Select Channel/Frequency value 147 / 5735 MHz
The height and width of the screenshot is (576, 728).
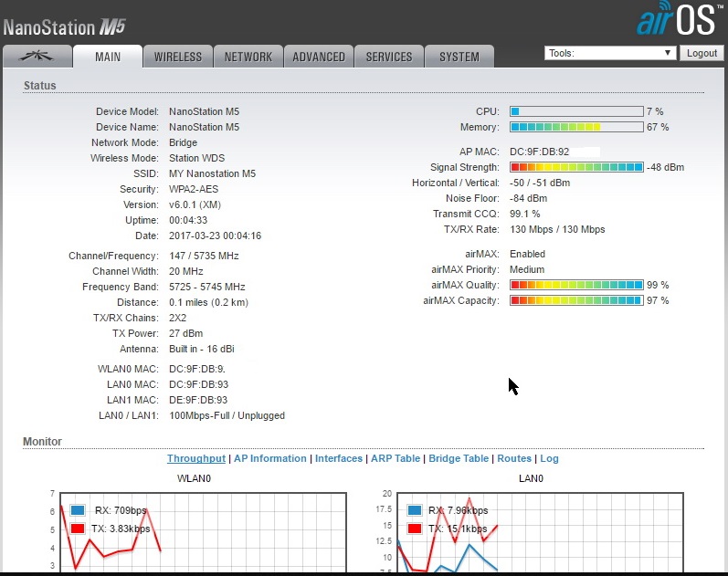pyautogui.click(x=204, y=256)
